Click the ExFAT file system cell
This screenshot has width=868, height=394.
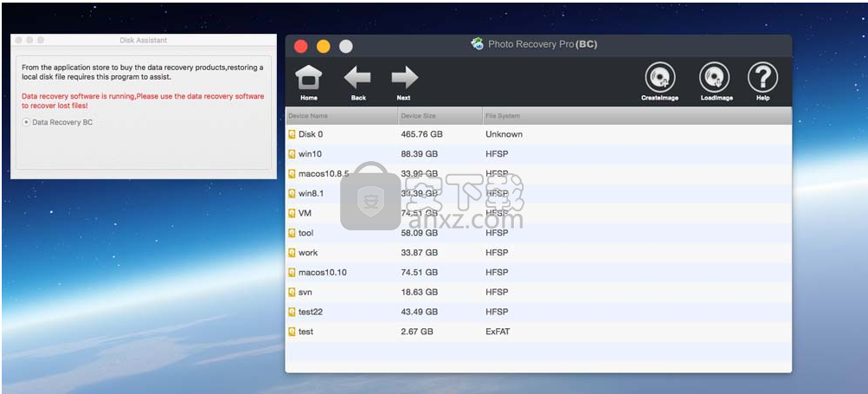(x=498, y=332)
